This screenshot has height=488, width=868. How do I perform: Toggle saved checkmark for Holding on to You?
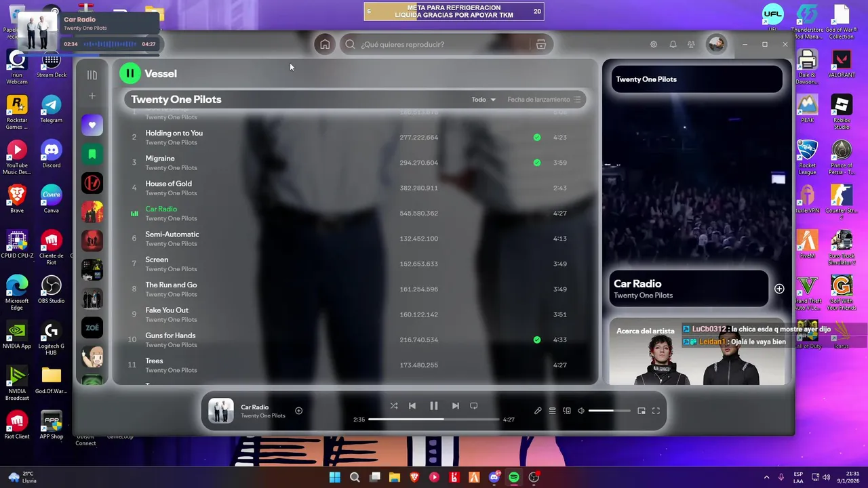537,138
